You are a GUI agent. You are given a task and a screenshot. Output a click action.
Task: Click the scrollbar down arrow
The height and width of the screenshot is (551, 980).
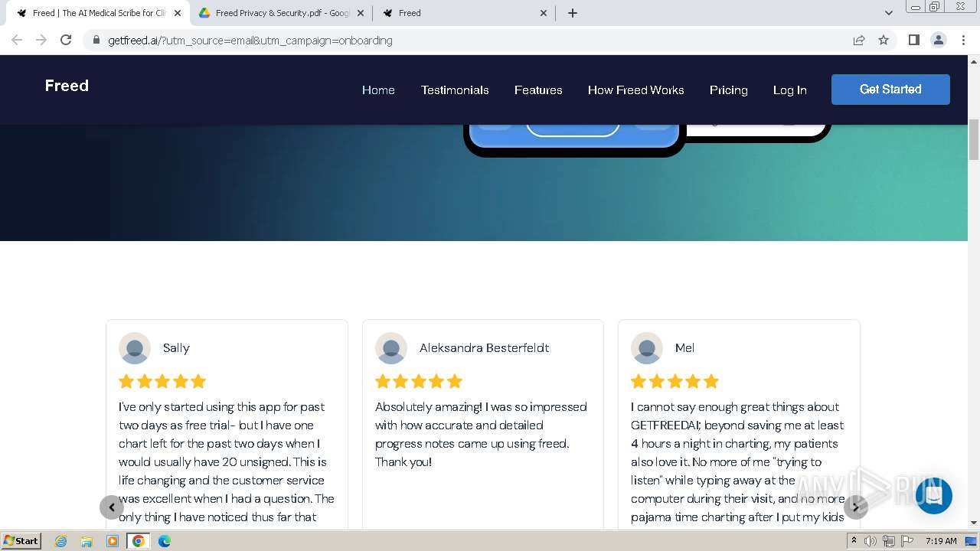pos(974,523)
